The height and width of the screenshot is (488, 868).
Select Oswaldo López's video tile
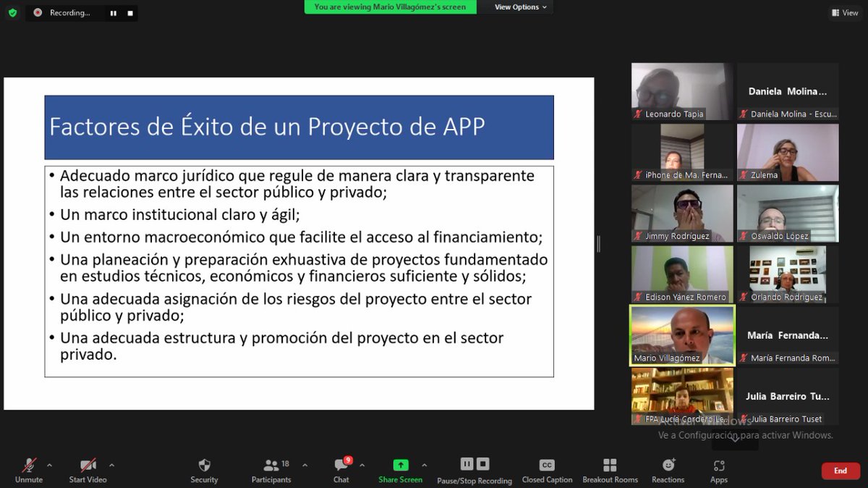coord(788,214)
